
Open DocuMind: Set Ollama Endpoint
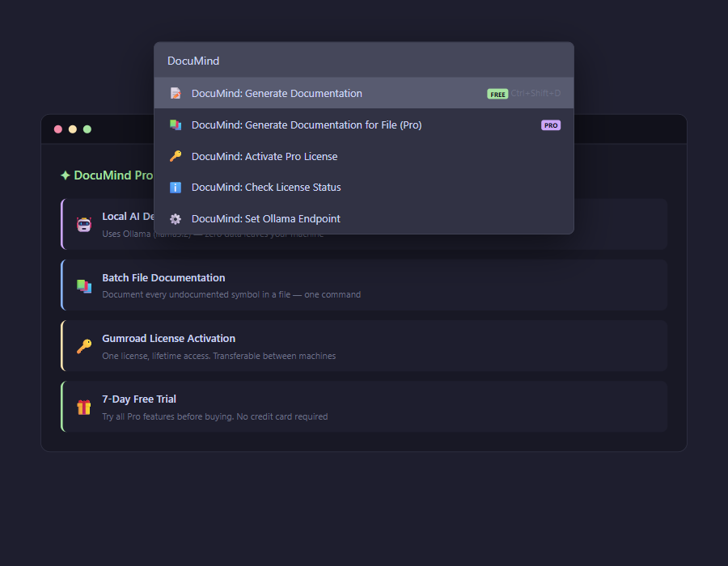click(363, 218)
